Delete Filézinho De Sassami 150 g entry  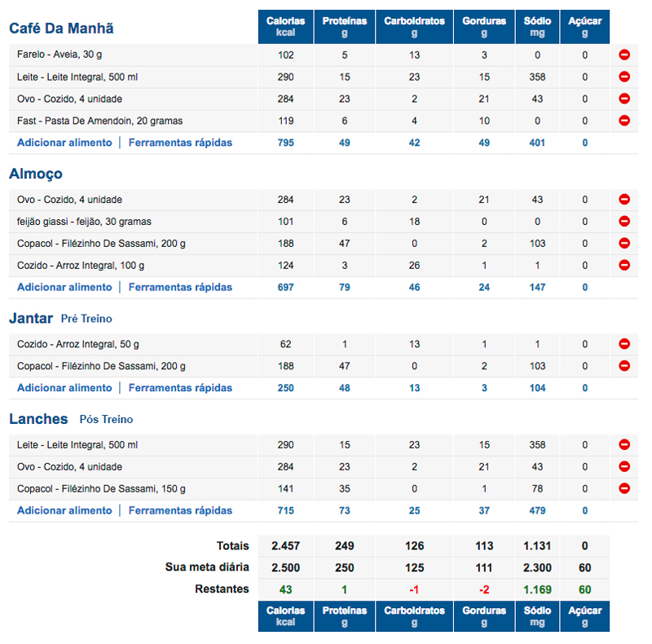(624, 488)
